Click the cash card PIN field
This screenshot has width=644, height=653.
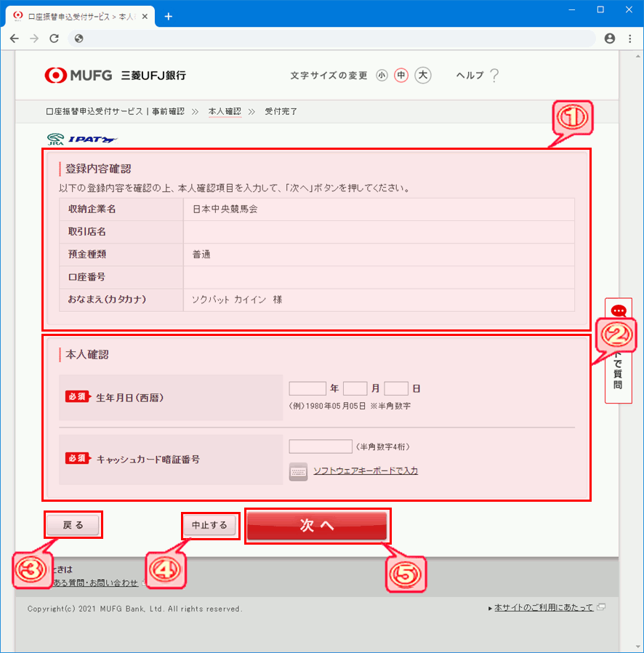(321, 446)
